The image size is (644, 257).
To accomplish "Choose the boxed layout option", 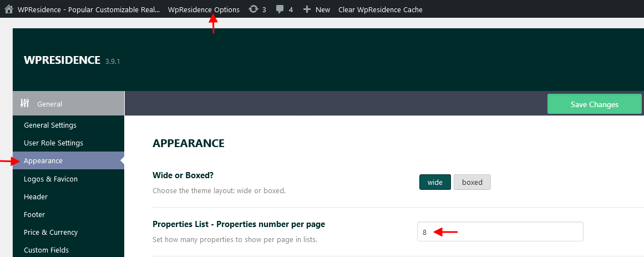I will pyautogui.click(x=472, y=182).
